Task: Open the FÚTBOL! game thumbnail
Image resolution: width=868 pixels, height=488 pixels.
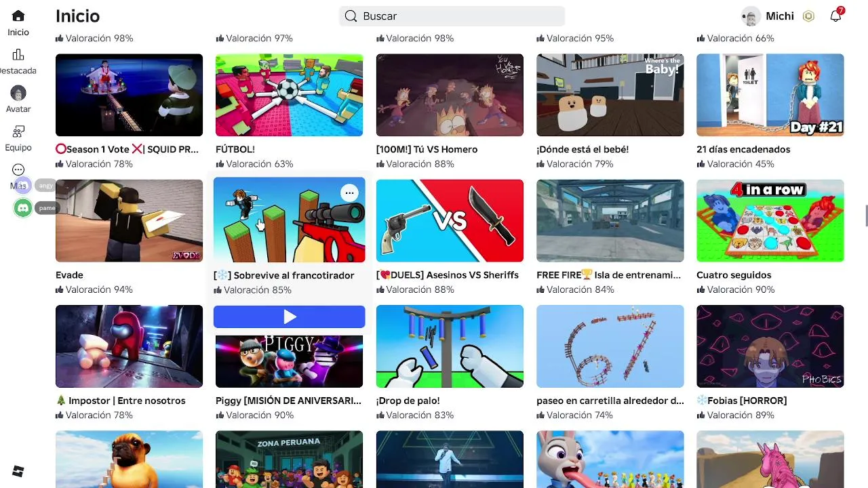Action: (289, 95)
